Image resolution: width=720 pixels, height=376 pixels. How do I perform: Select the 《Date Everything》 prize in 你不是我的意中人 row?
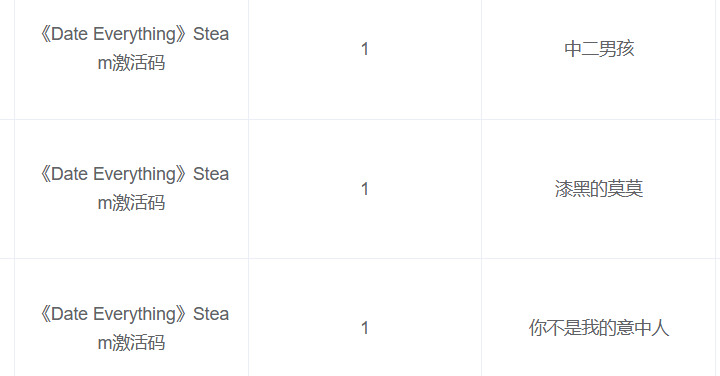click(x=132, y=328)
